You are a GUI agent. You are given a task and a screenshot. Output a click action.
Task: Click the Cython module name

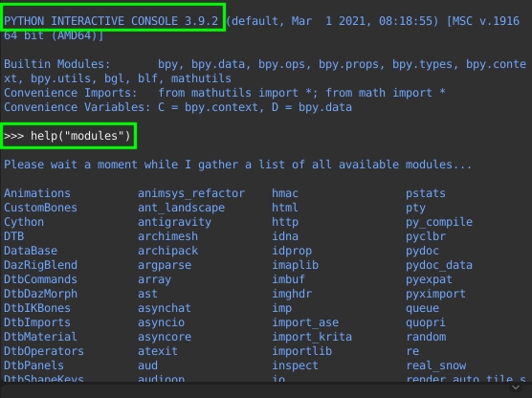point(24,222)
